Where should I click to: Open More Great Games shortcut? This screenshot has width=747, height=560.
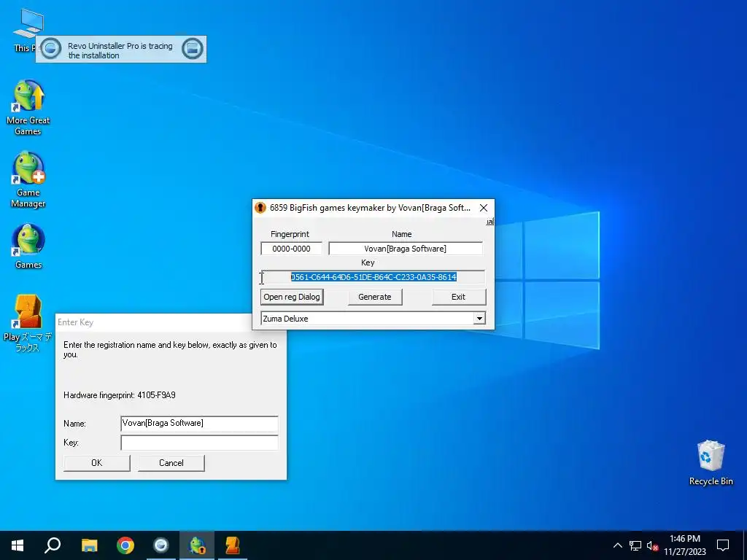28,108
